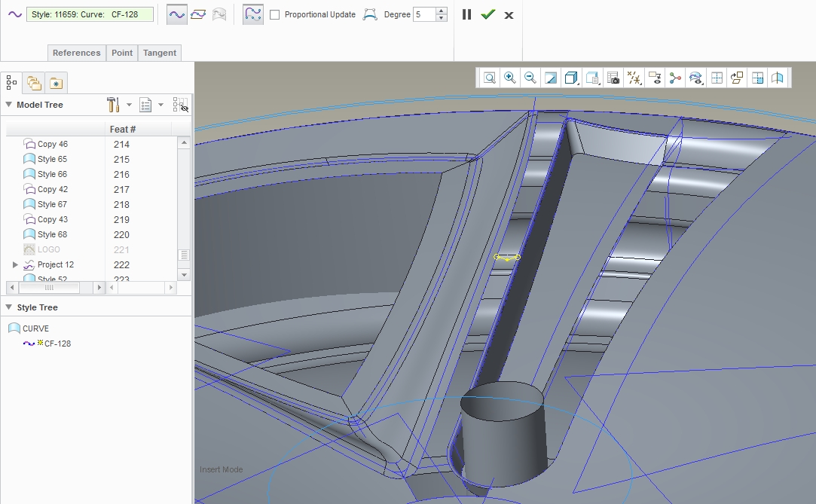This screenshot has height=504, width=816.
Task: Select the curve on surface icon
Action: click(x=219, y=14)
